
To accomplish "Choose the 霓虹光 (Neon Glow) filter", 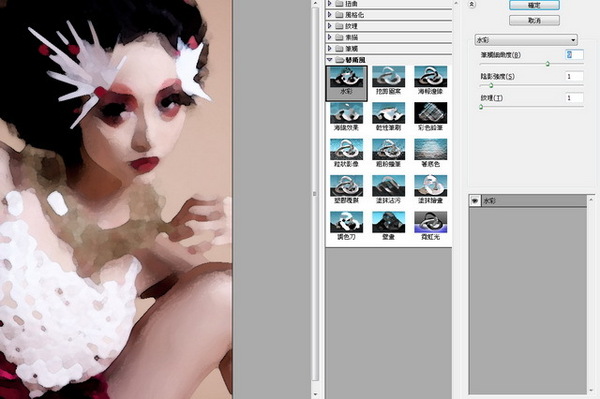I will (x=430, y=226).
